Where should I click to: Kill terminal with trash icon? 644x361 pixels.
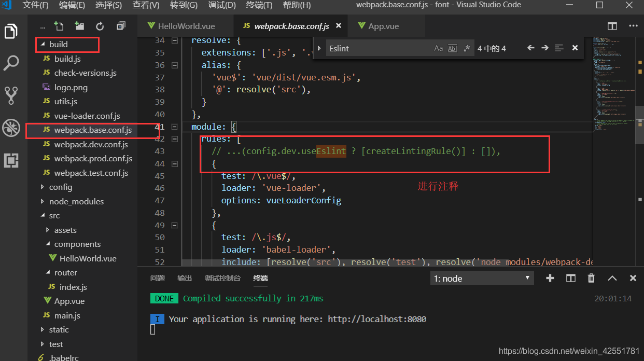[x=591, y=279]
